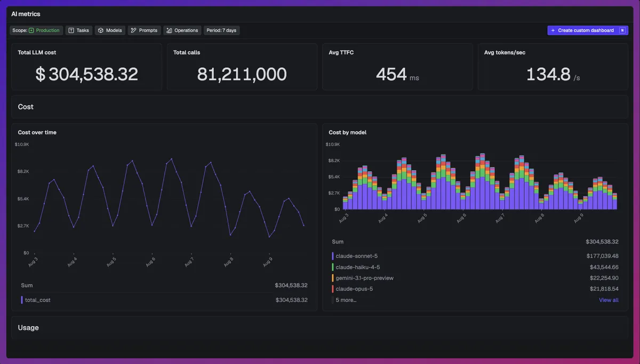Click Aug 3 label on Cost over time axis
This screenshot has width=640, height=364.
[33, 262]
